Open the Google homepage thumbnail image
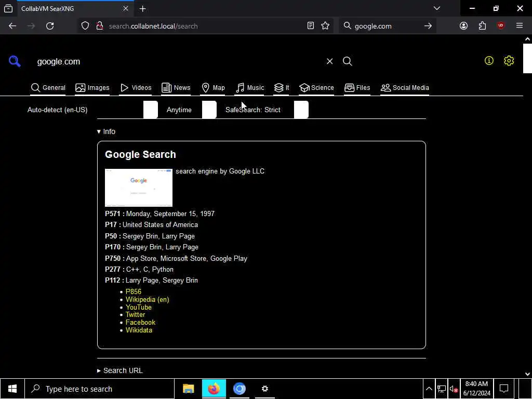532x399 pixels. pos(139,188)
